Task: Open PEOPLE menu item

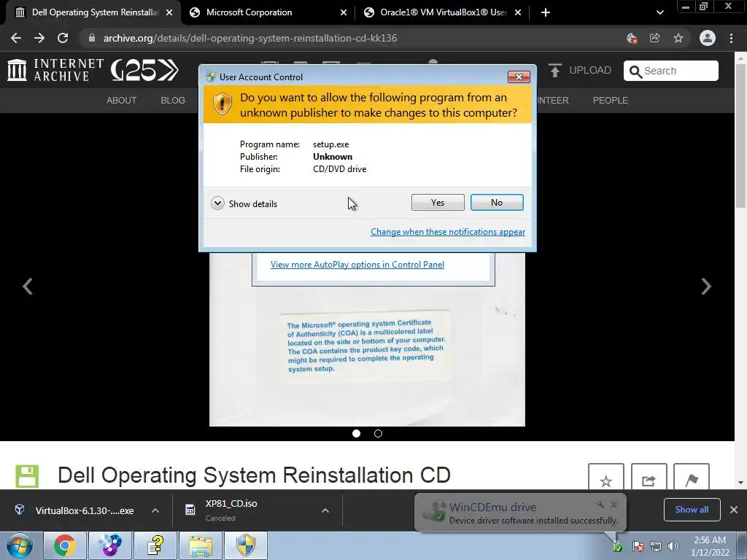Action: tap(611, 101)
